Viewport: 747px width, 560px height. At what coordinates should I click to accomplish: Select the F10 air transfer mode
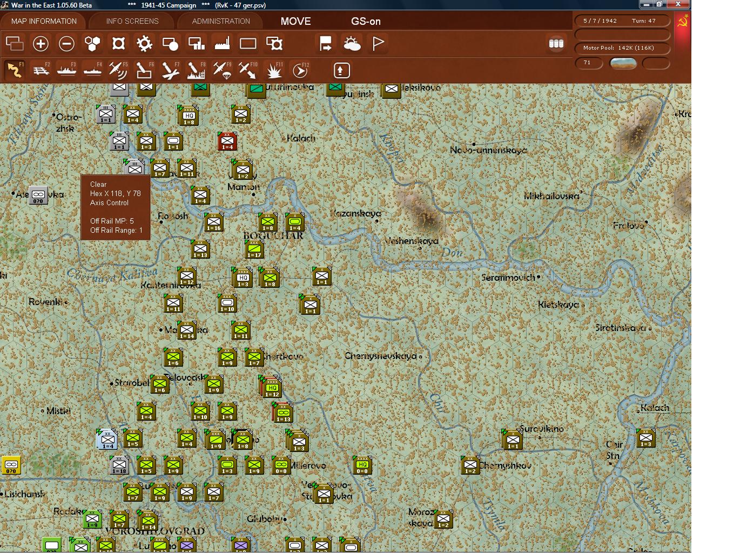(x=248, y=70)
